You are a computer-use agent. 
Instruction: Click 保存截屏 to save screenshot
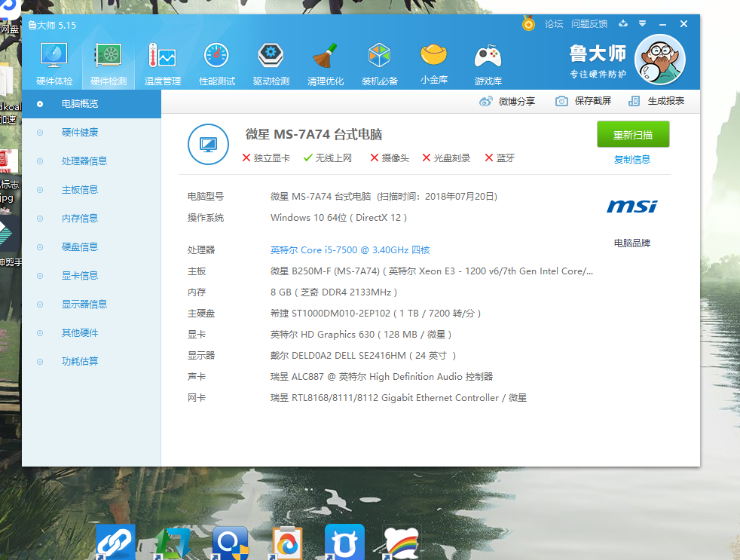click(x=583, y=101)
